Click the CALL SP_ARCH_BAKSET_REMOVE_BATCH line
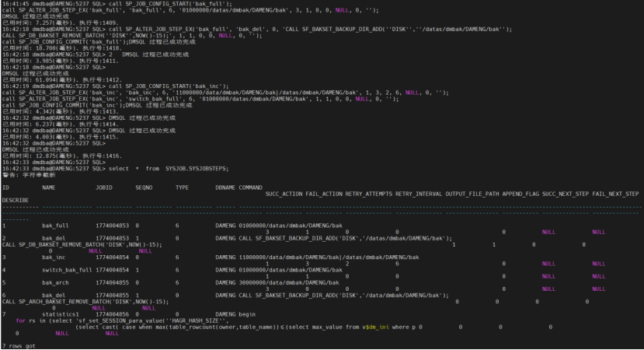The width and height of the screenshot is (644, 350). pos(85,302)
